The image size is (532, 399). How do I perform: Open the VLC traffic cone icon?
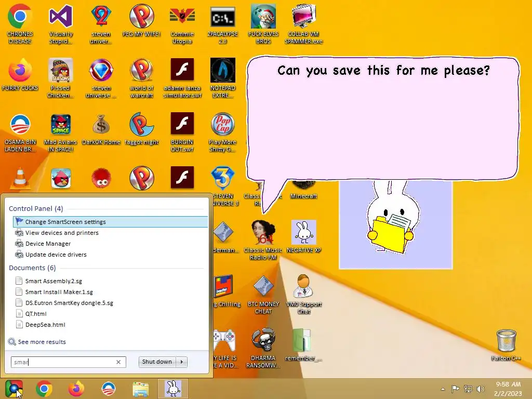coord(20,178)
